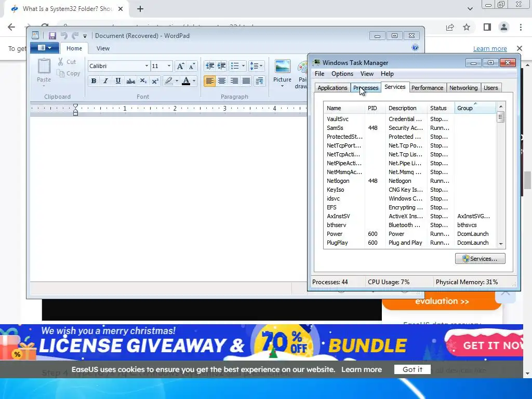Open Task Manager Help menu
The width and height of the screenshot is (532, 399).
pos(387,74)
